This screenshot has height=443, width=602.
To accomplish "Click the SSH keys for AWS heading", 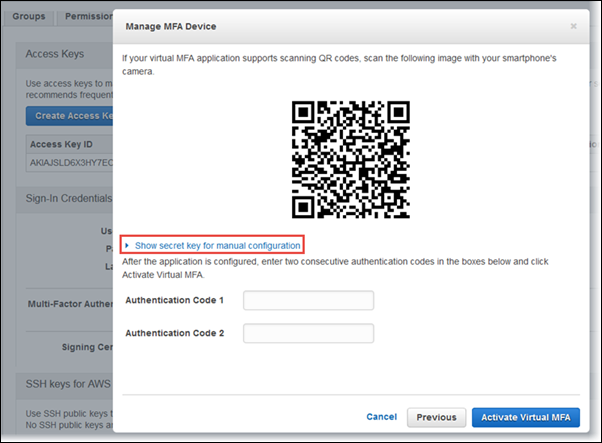I will 68,384.
